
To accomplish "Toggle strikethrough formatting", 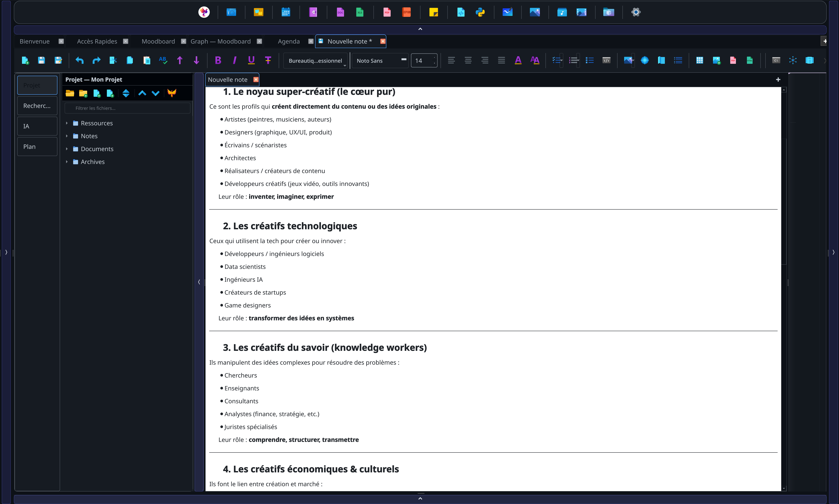I will tap(268, 60).
